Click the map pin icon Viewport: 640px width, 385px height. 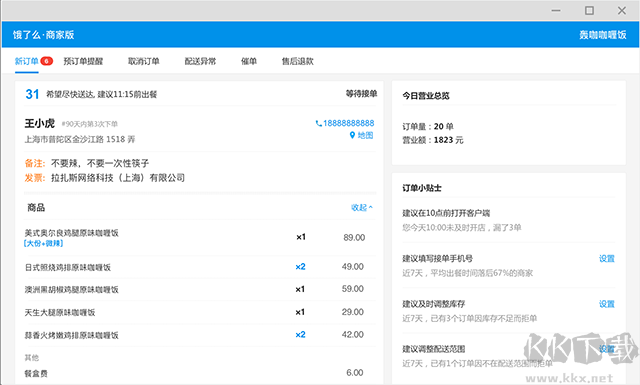[x=352, y=135]
